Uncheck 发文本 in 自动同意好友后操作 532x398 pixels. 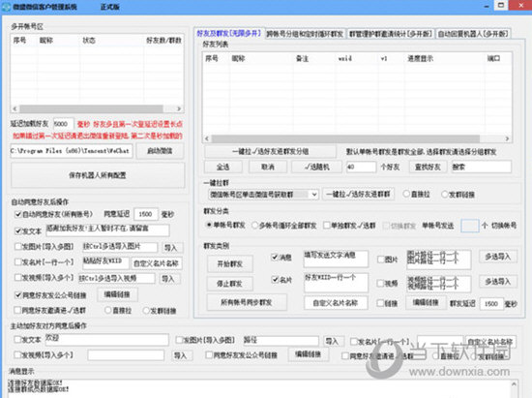click(x=18, y=231)
